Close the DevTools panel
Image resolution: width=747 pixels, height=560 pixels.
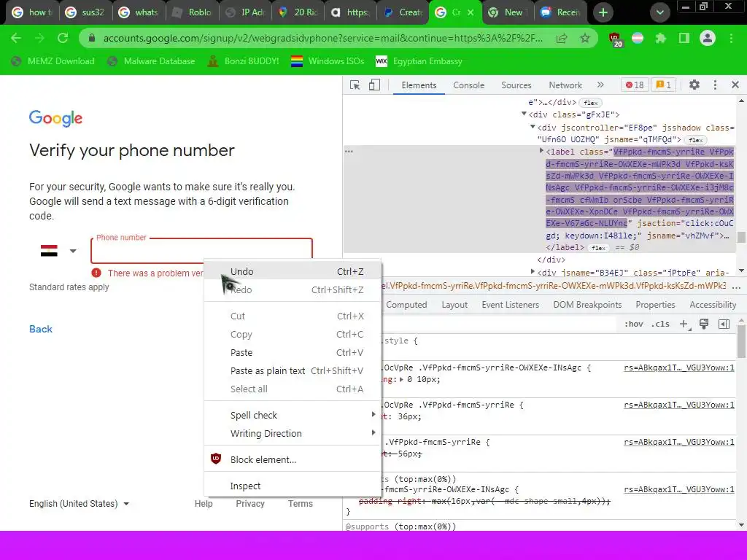[x=735, y=85]
